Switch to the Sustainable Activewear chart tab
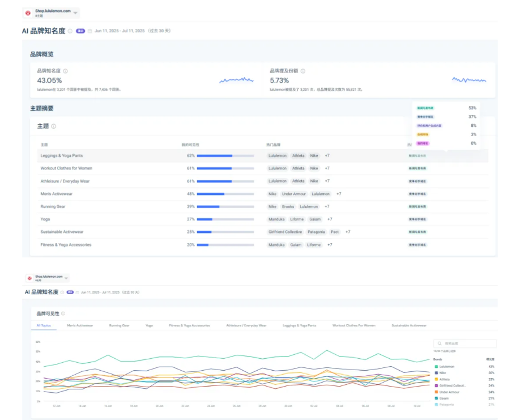Image resolution: width=512 pixels, height=420 pixels. [409, 325]
